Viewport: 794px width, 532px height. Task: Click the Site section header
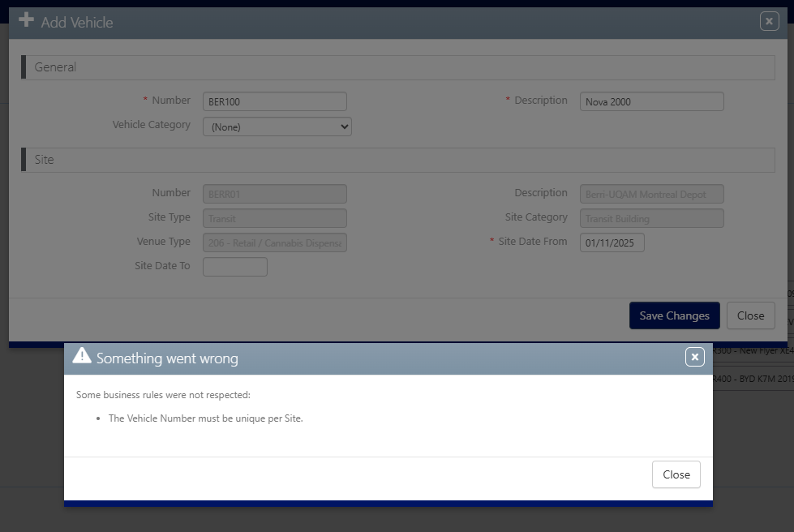[44, 160]
